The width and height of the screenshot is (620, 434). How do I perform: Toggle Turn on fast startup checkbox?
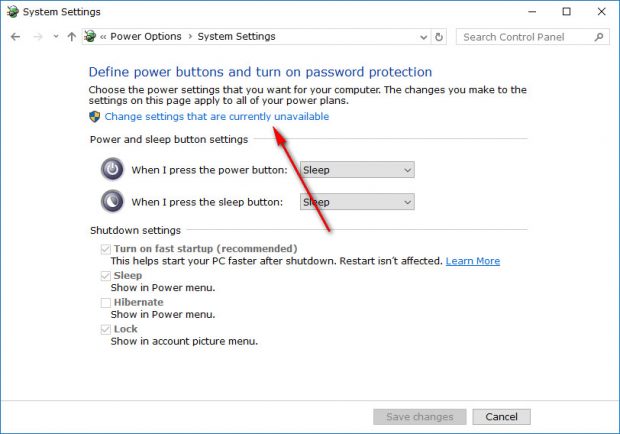pos(106,249)
